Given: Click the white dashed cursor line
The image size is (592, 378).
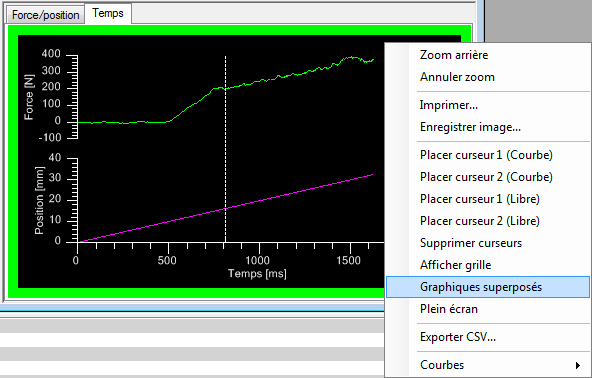Looking at the screenshot, I should point(225,149).
